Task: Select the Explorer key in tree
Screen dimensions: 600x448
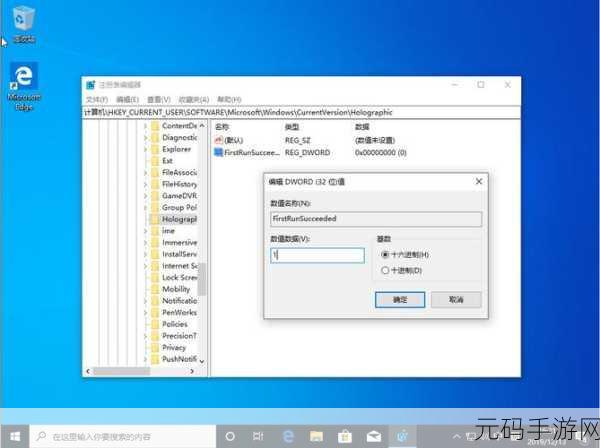Action: point(176,149)
